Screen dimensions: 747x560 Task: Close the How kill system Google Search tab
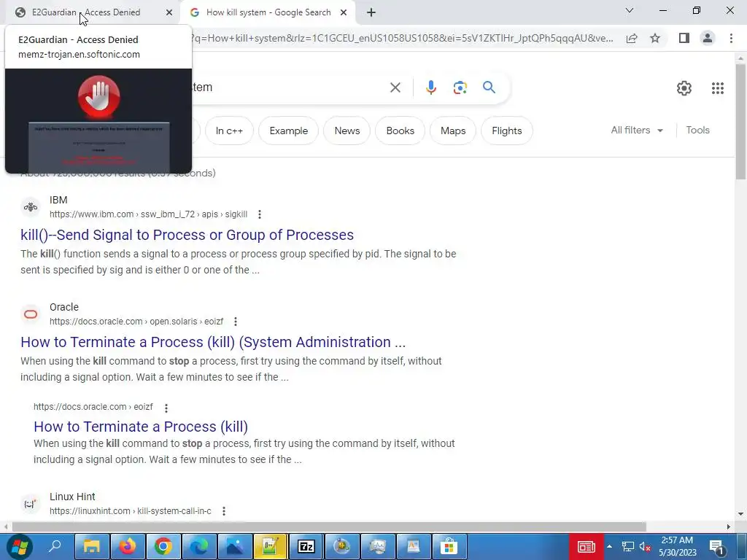click(344, 13)
